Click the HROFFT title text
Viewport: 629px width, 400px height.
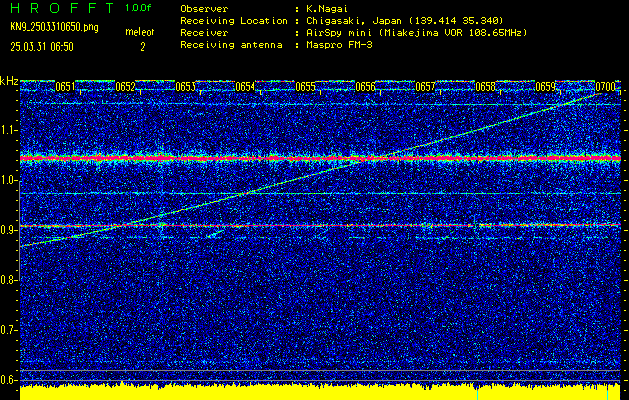(x=63, y=8)
